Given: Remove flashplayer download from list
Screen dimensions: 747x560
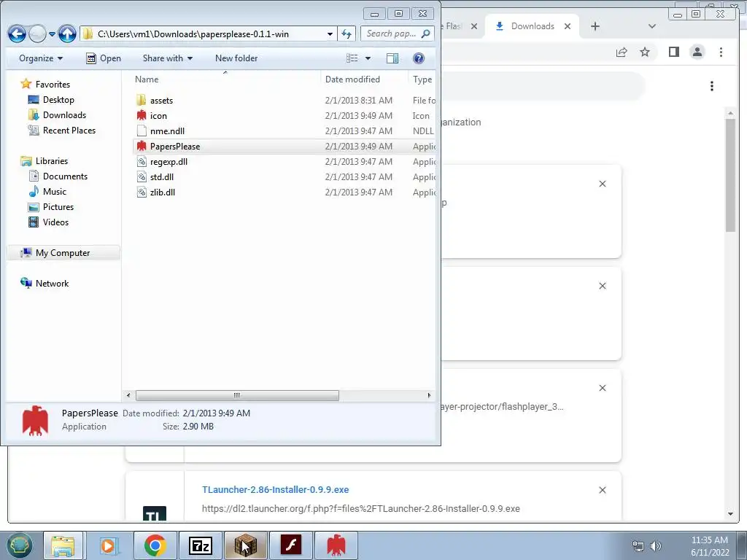Looking at the screenshot, I should tap(602, 388).
